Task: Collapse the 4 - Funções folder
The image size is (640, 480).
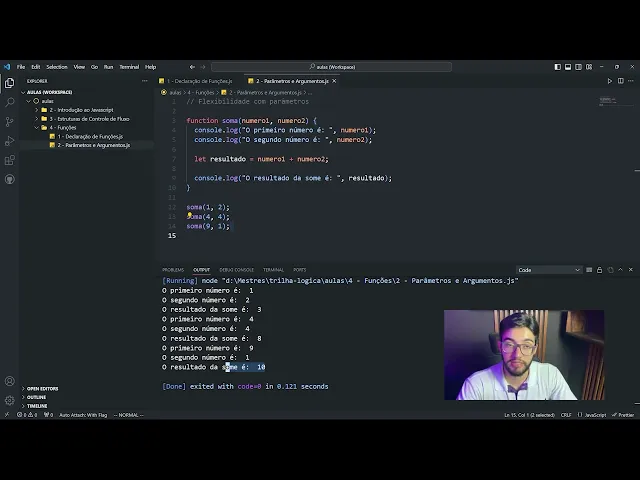Action: 63,128
